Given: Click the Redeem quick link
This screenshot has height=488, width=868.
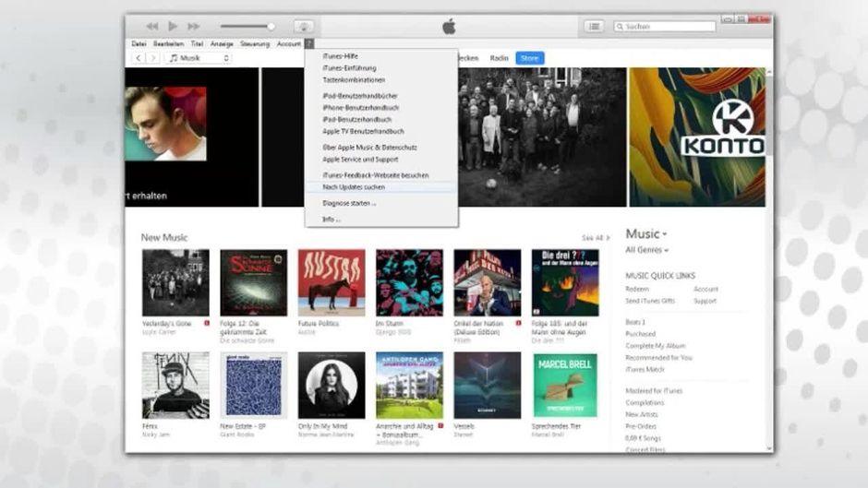Looking at the screenshot, I should pos(637,289).
